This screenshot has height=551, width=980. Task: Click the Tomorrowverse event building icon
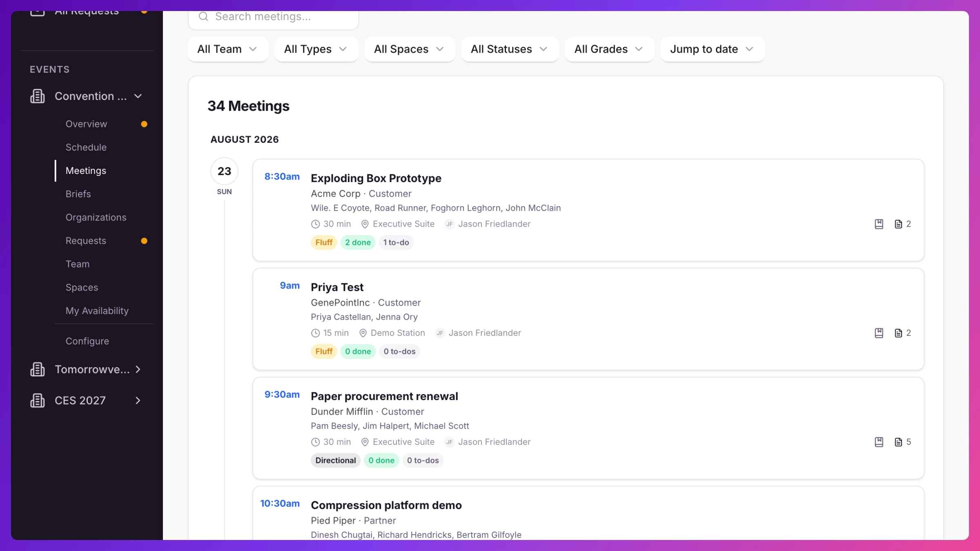(x=37, y=369)
